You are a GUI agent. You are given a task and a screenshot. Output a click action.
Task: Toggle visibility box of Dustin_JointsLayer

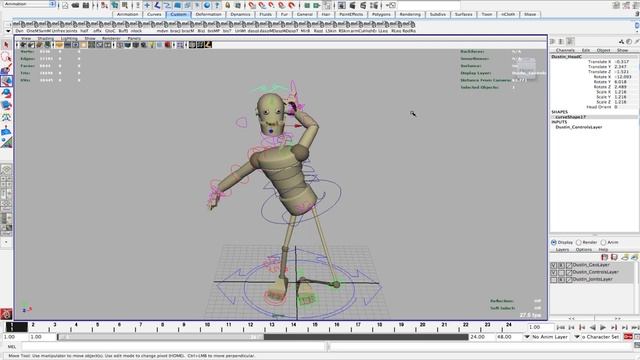coord(554,280)
